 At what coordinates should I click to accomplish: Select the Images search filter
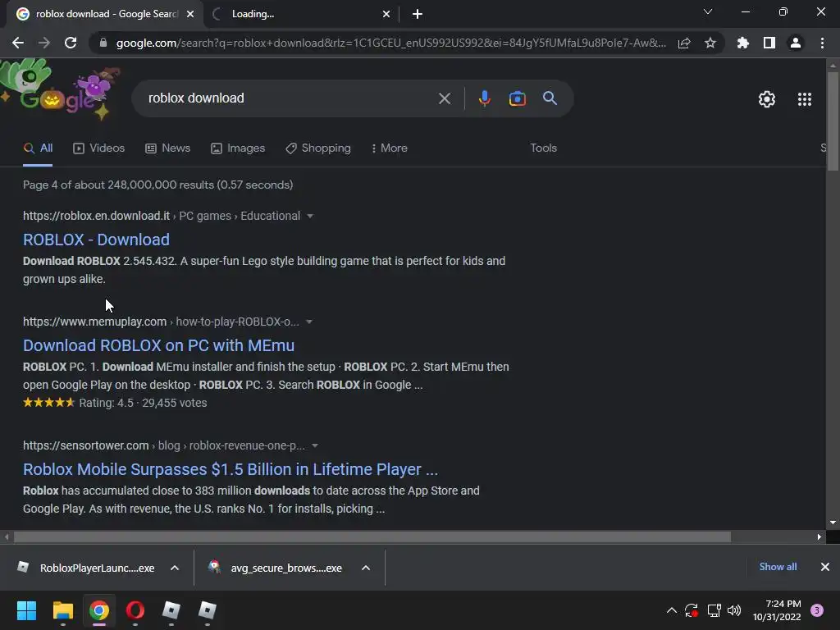(x=238, y=148)
